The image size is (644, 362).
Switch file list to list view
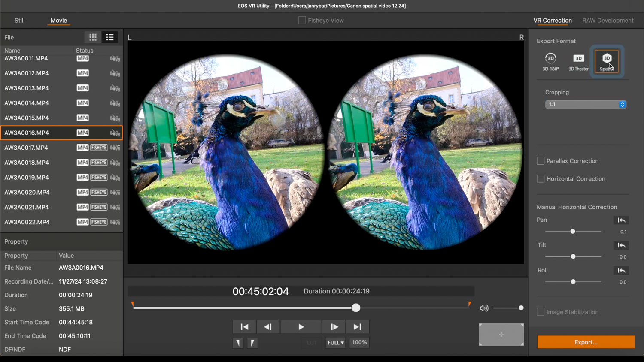109,37
